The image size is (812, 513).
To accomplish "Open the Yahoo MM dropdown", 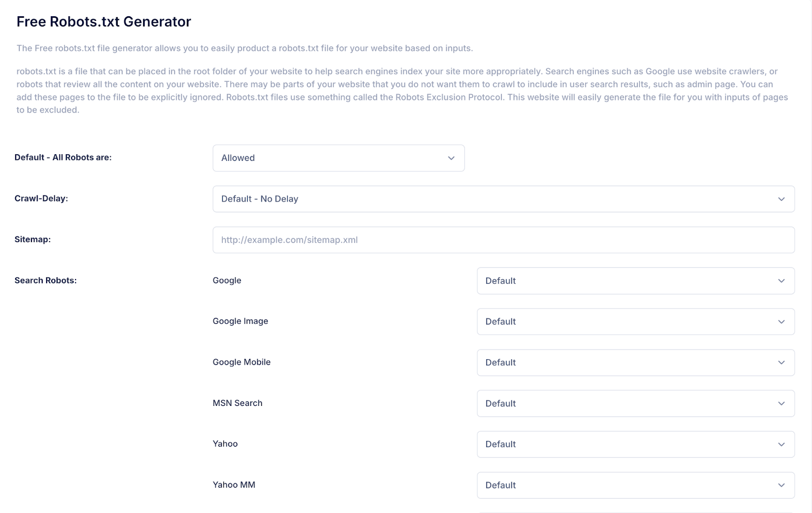I will (x=635, y=485).
